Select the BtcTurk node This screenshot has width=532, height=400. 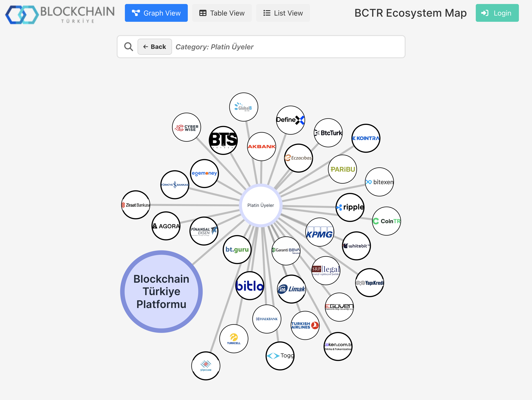tap(328, 132)
